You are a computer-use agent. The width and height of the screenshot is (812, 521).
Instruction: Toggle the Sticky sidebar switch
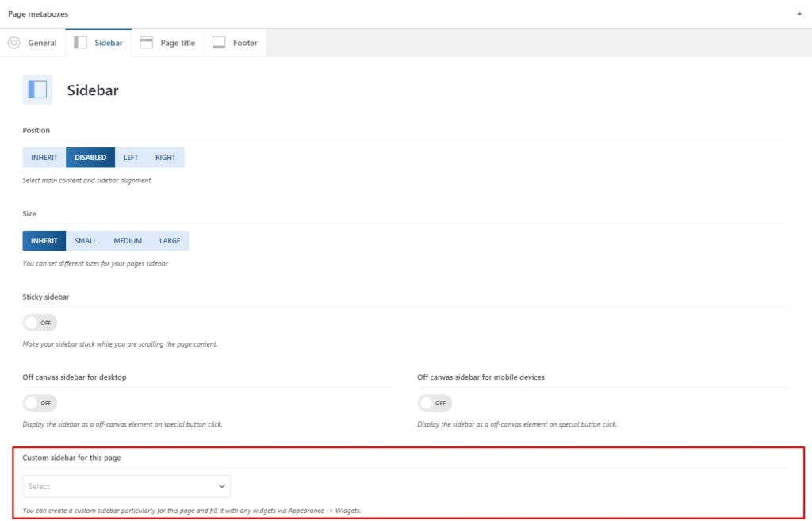[40, 323]
